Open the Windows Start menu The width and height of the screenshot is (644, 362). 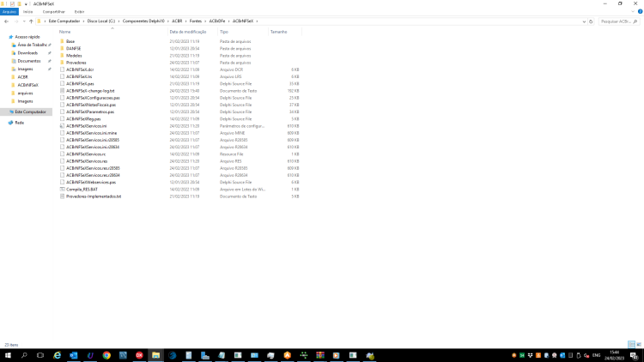8,355
